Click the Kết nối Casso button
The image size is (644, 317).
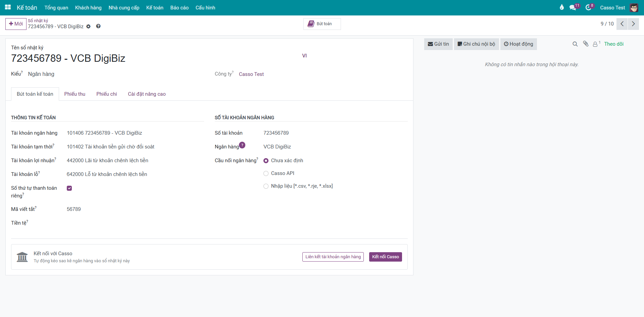(386, 257)
